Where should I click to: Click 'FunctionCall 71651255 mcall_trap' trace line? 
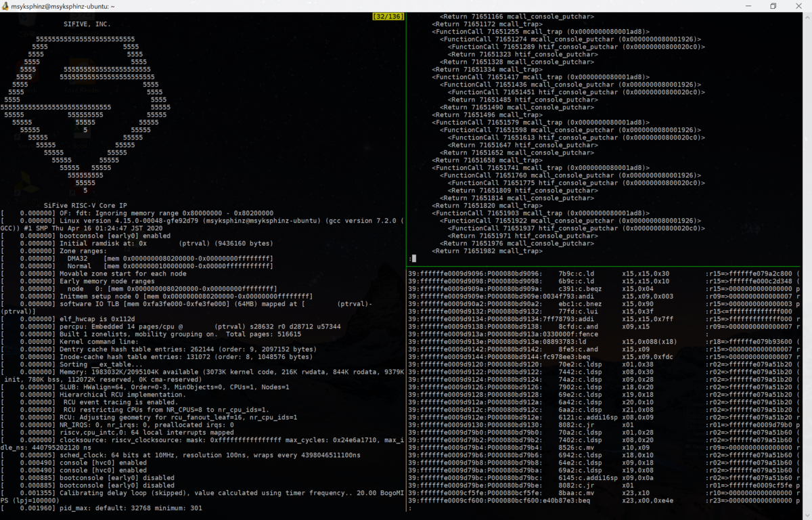(541, 31)
